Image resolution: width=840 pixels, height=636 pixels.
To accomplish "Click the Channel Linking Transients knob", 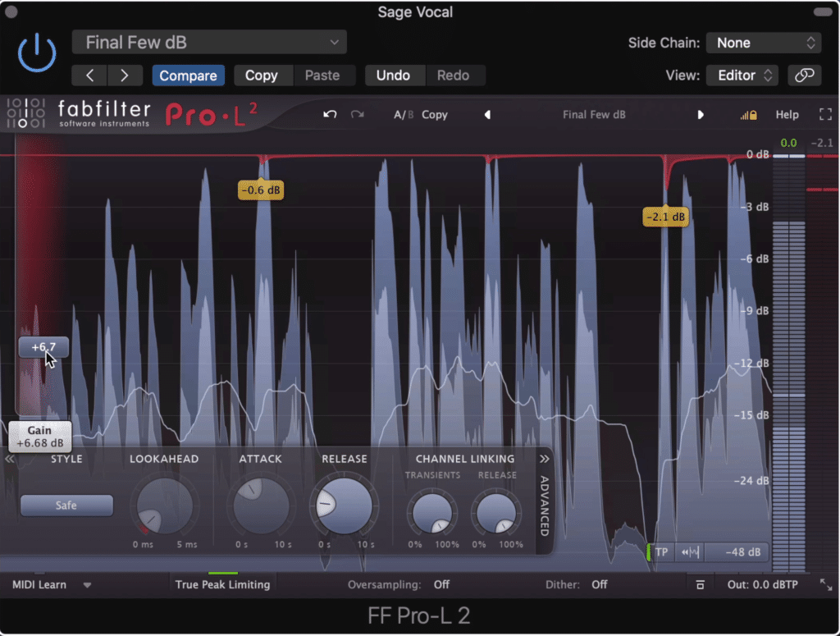I will [431, 513].
